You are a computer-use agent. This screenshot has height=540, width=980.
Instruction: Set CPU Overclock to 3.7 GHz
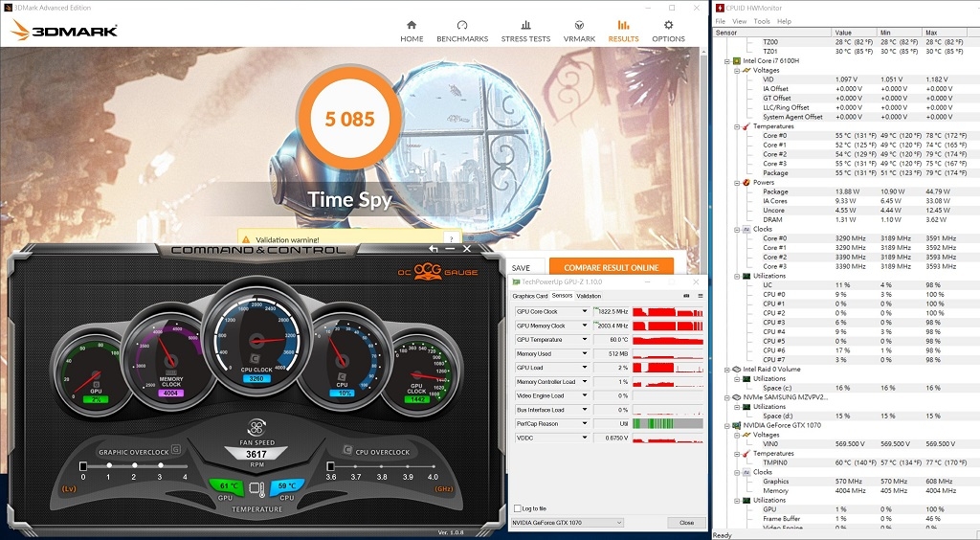(x=356, y=465)
